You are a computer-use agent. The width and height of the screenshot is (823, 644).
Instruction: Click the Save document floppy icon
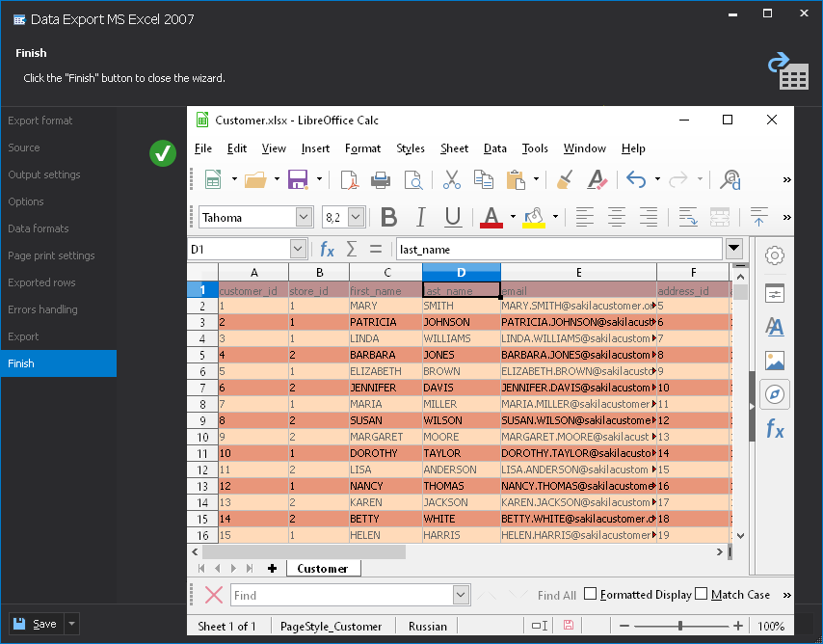click(x=298, y=179)
